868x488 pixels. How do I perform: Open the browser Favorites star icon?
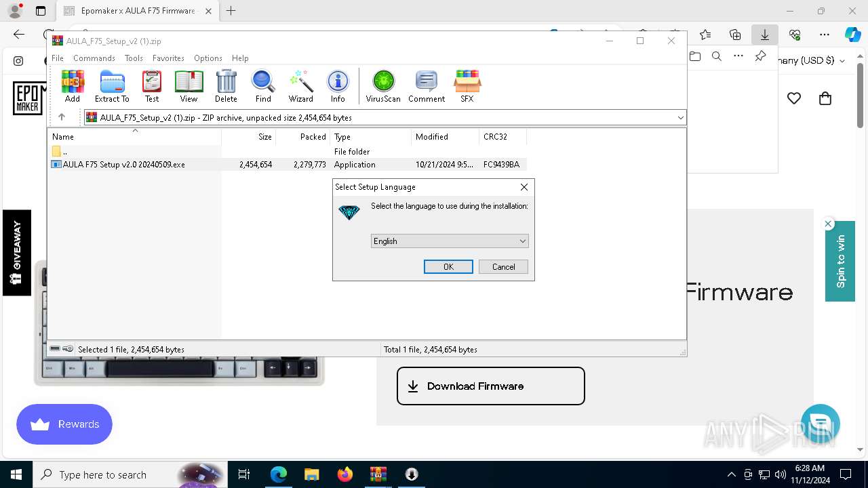pos(705,35)
